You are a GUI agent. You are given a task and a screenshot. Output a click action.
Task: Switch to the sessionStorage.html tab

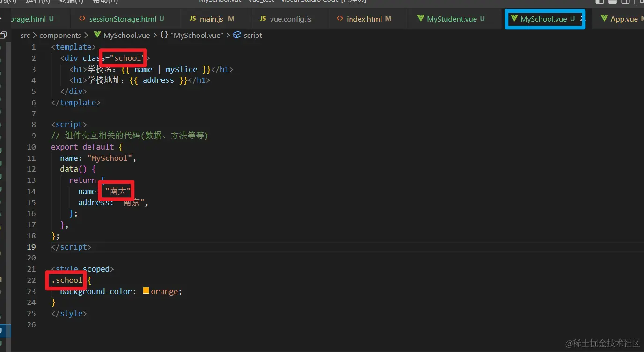pyautogui.click(x=122, y=19)
